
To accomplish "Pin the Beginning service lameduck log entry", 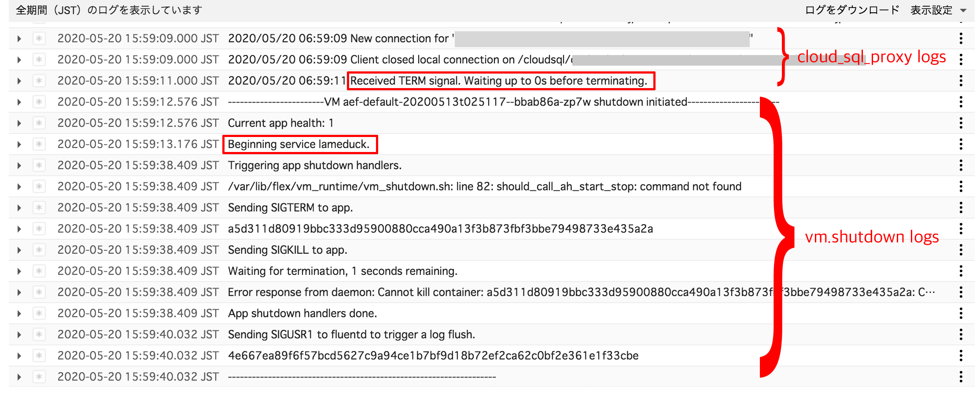I will (39, 144).
